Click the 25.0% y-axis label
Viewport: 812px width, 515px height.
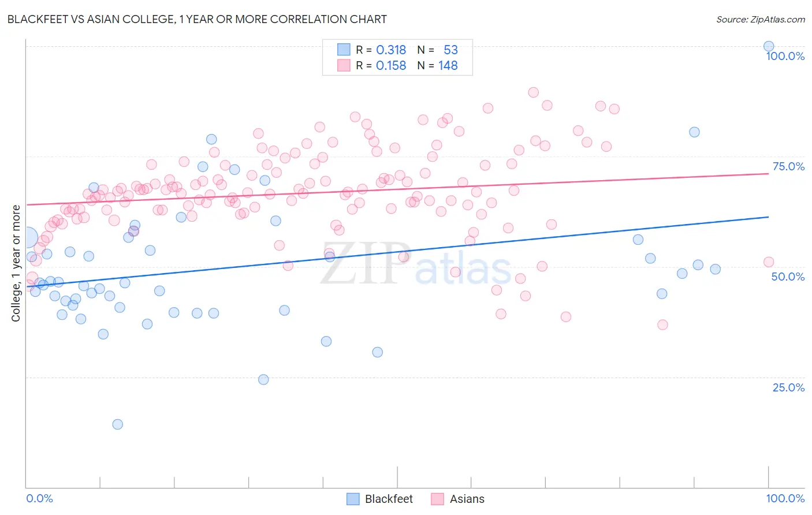788,387
